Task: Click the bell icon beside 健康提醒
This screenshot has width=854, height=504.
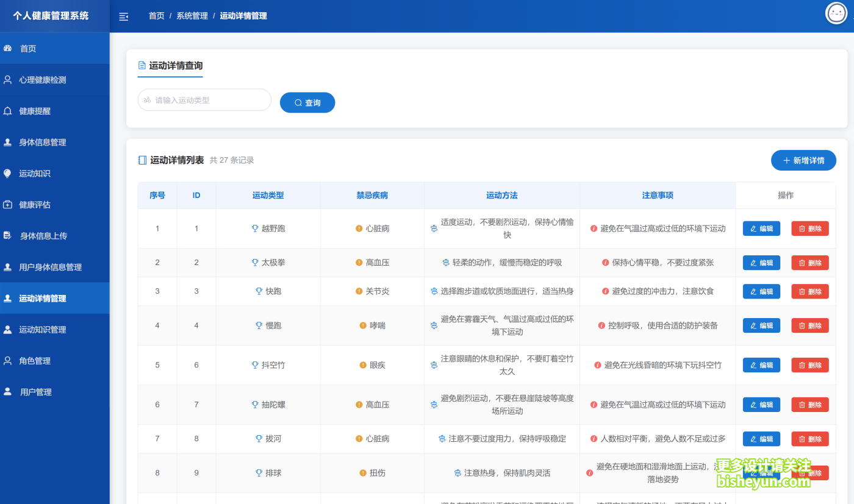Action: [8, 111]
